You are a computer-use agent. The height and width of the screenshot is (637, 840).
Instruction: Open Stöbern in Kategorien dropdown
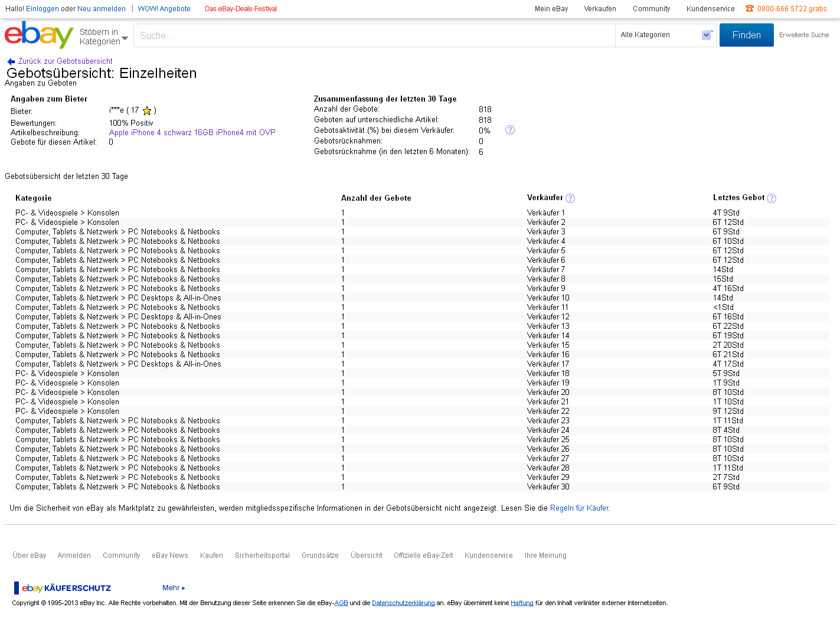[103, 37]
